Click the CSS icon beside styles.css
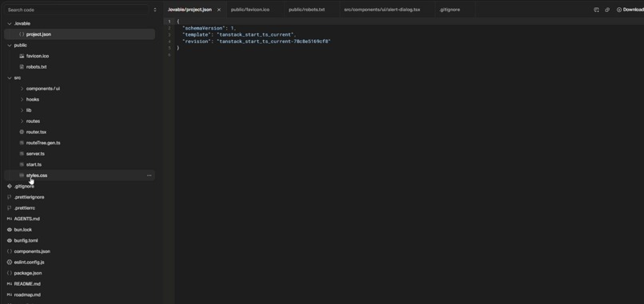This screenshot has width=644, height=304. tap(22, 176)
